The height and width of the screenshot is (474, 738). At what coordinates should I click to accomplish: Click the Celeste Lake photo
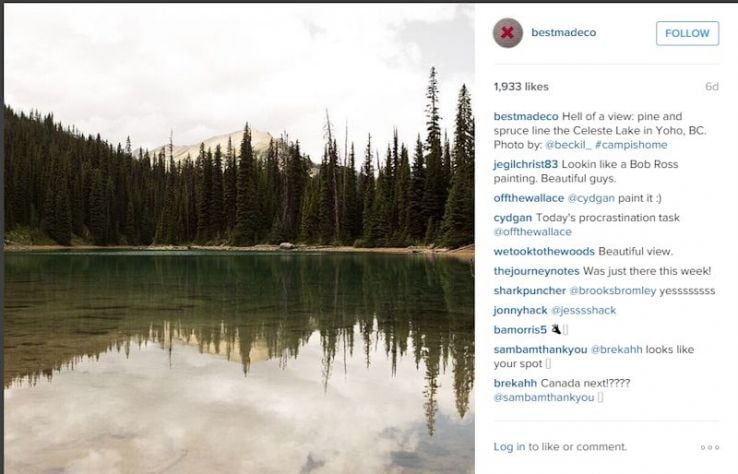coord(239,239)
